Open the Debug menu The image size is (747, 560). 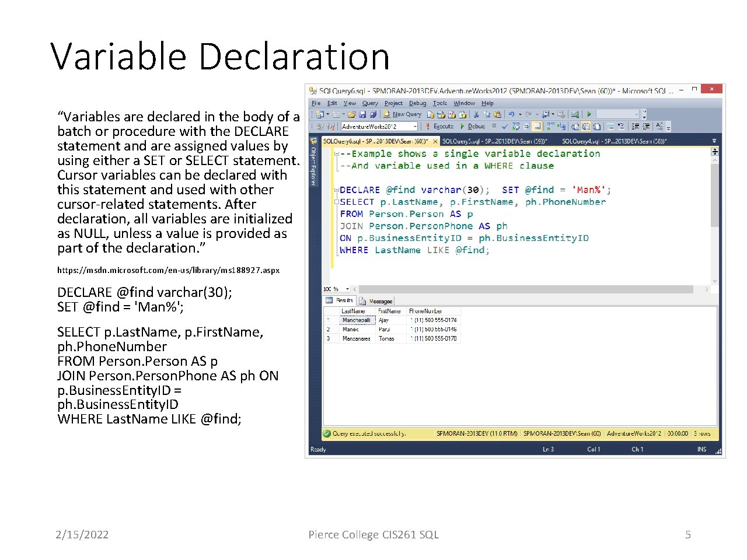(x=418, y=103)
